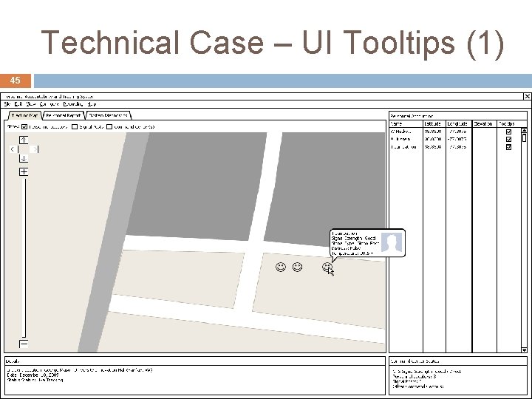Toggle Tooltips checkbox in third personnel row

pos(508,147)
